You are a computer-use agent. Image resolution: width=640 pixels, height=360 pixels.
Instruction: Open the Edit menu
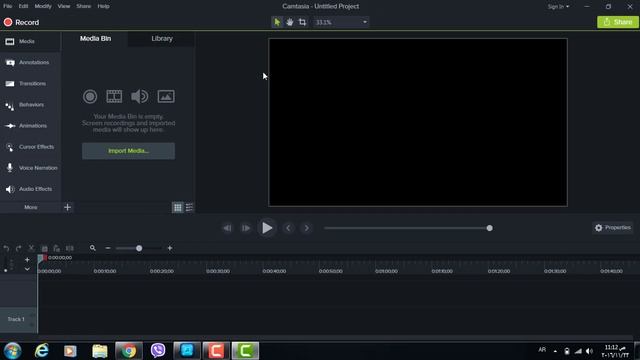(23, 6)
